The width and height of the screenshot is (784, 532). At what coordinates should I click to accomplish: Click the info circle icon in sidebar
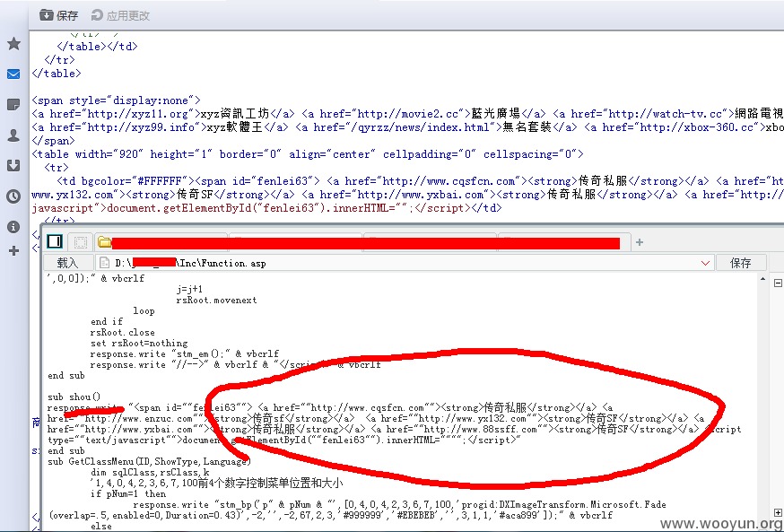coord(13,226)
